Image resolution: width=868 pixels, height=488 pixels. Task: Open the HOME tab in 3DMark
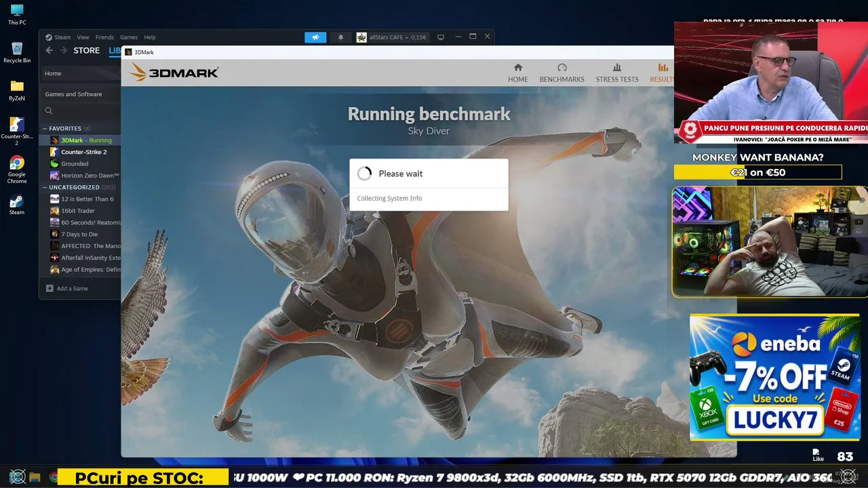click(518, 73)
